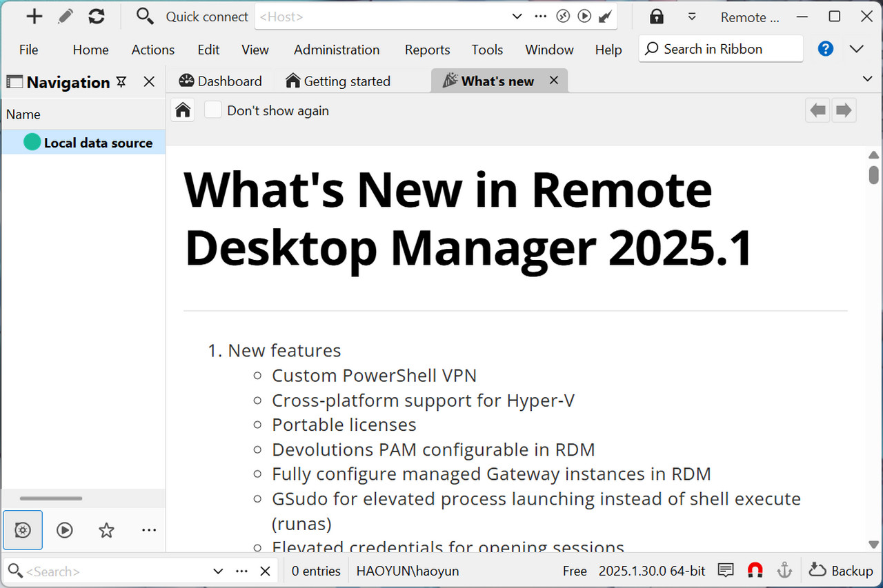This screenshot has height=588, width=883.
Task: Click the blue help question mark icon
Action: pos(826,49)
